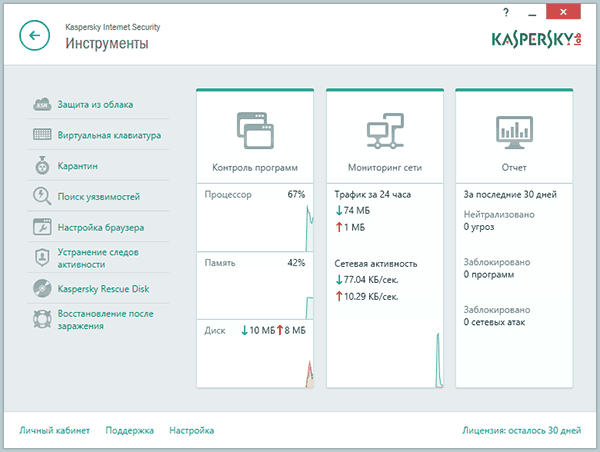Click the За последние 30 дней heading
Image resolution: width=600 pixels, height=452 pixels.
(x=510, y=194)
